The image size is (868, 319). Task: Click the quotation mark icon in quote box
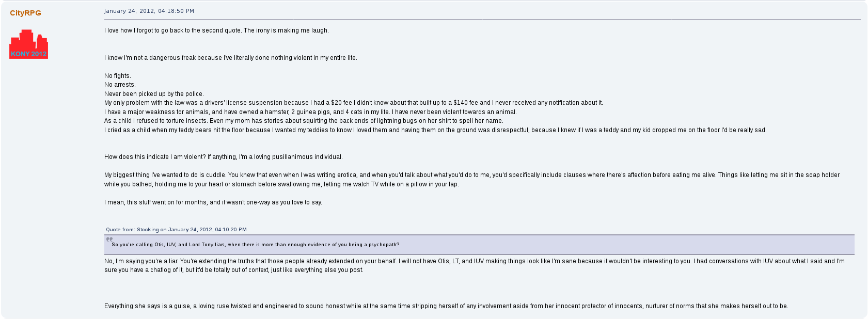tap(109, 240)
